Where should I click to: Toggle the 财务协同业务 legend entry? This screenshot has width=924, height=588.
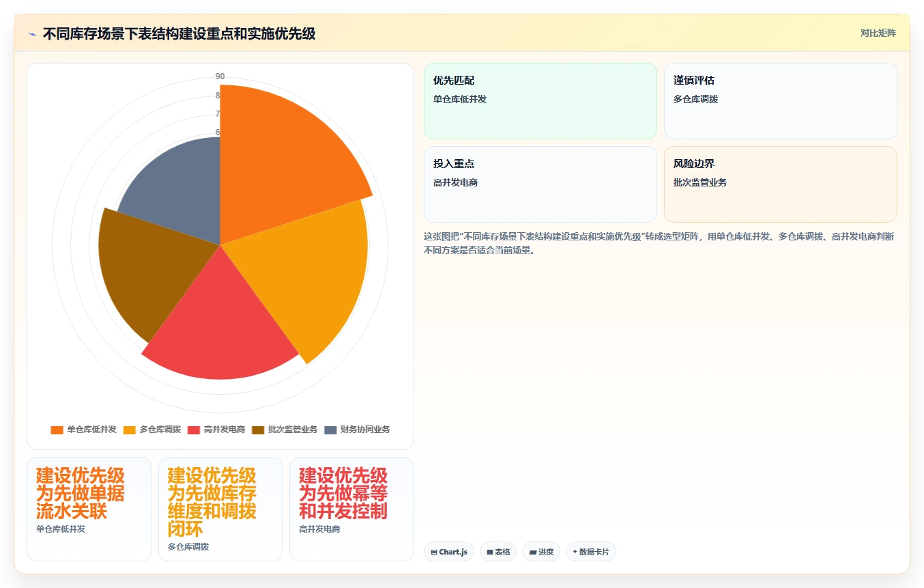tap(357, 430)
